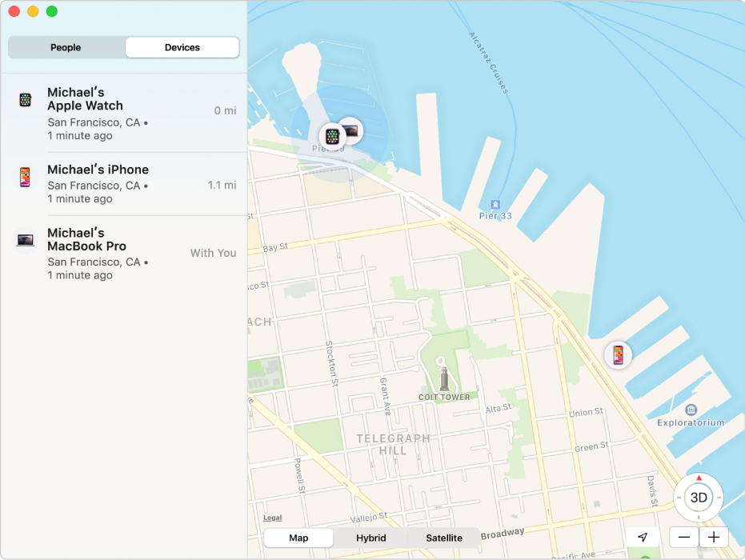This screenshot has height=560, width=745.
Task: Click the Pier 33 map label
Action: click(495, 216)
